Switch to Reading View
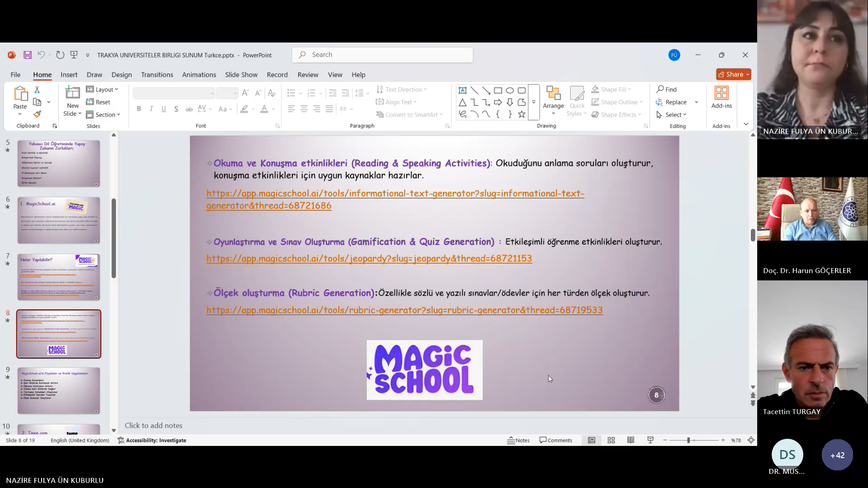Viewport: 868px width, 488px height. (631, 440)
